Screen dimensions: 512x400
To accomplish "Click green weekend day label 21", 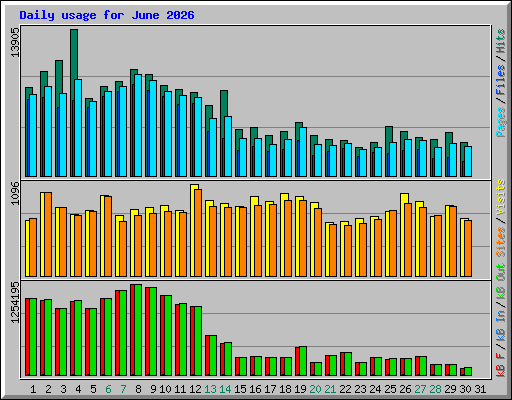I will coord(330,389).
